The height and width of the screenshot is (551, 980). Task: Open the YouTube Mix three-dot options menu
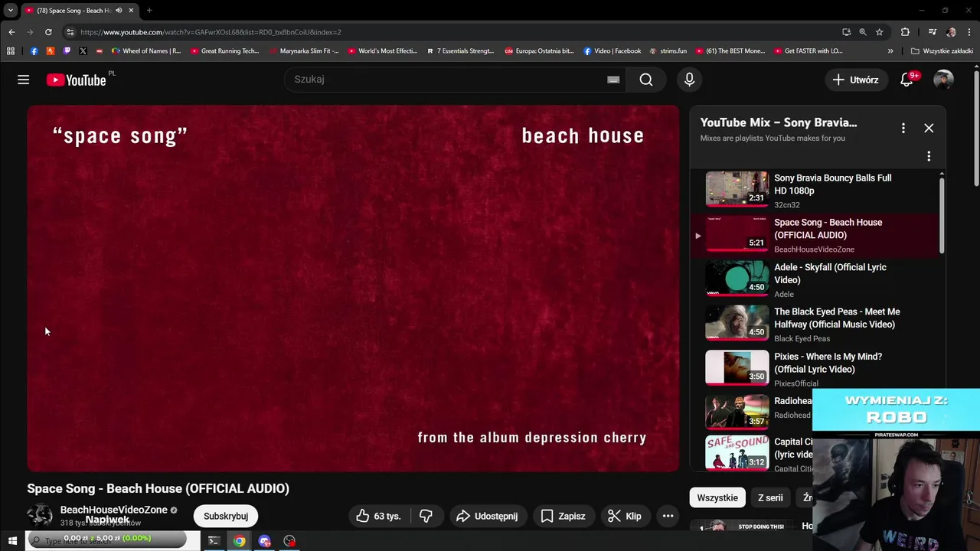click(x=903, y=129)
